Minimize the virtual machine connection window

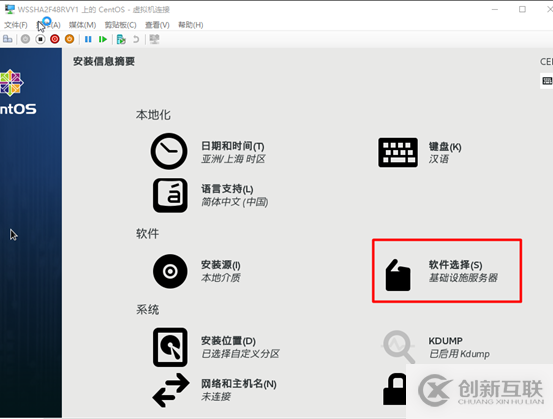point(495,10)
